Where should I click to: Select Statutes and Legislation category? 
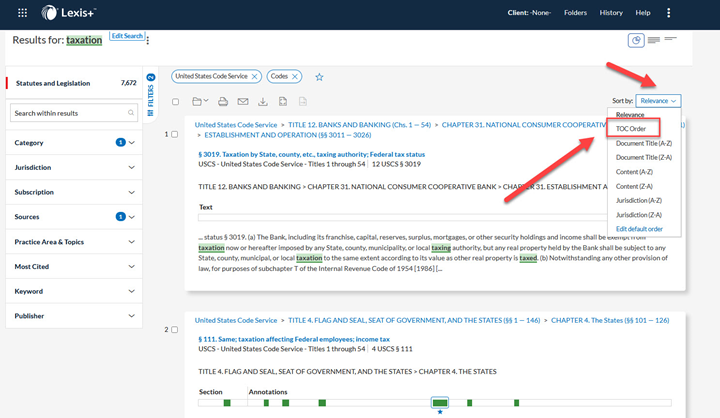pos(74,83)
